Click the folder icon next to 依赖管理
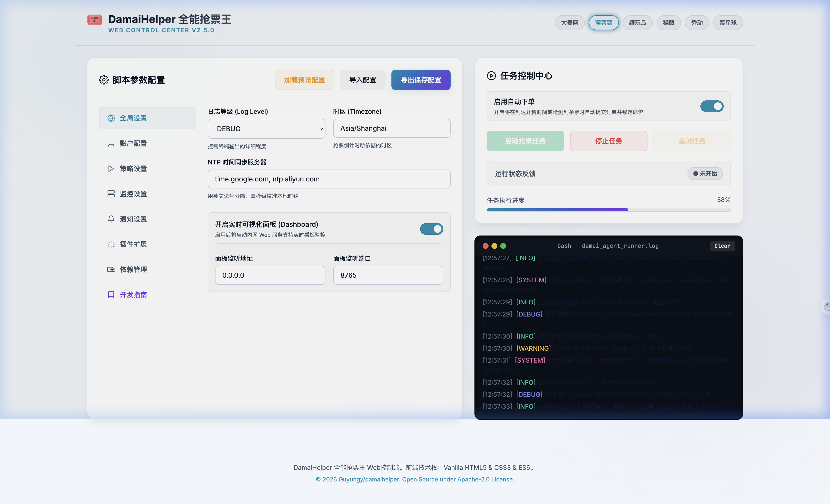 click(x=111, y=270)
